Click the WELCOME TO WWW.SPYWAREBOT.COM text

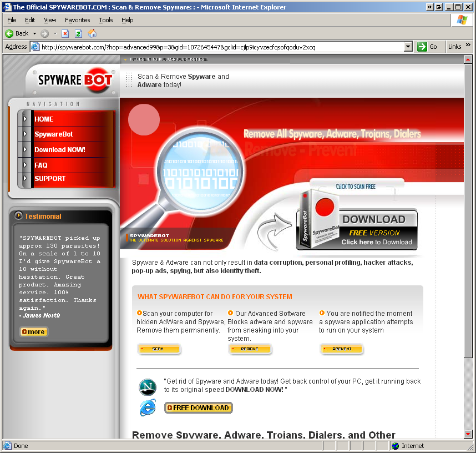169,59
